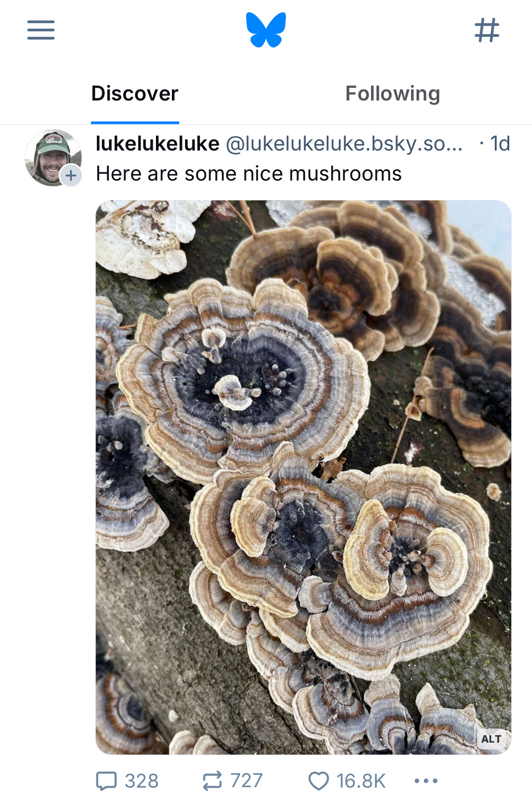
Task: Open lukelukeluke's avatar photo
Action: coord(53,158)
